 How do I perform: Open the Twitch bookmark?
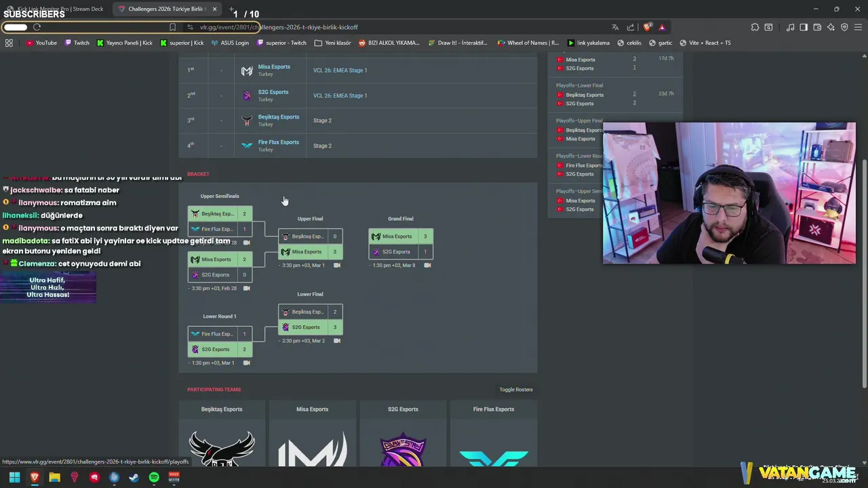pos(77,43)
